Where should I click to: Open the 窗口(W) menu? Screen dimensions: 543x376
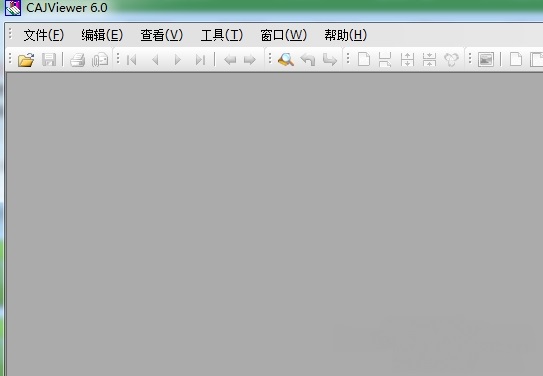tap(283, 35)
